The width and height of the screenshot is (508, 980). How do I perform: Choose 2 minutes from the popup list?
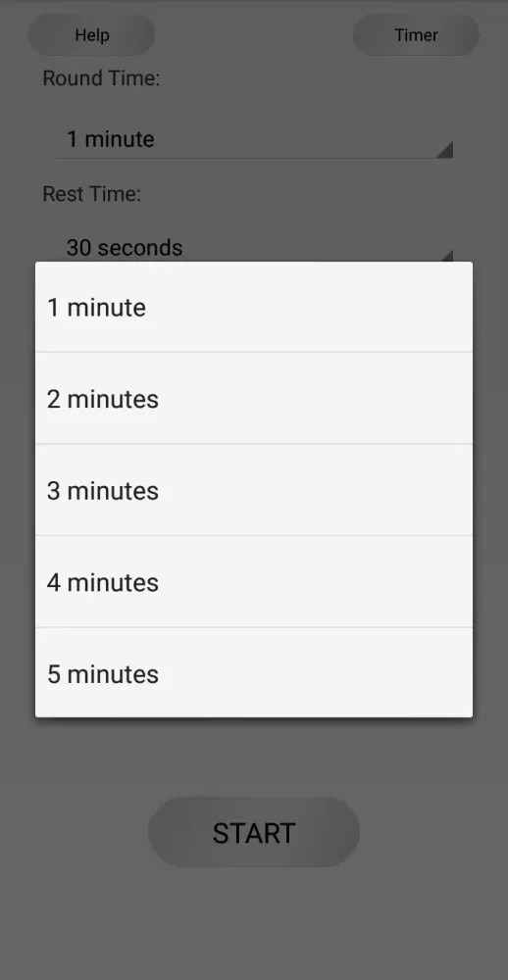(253, 398)
